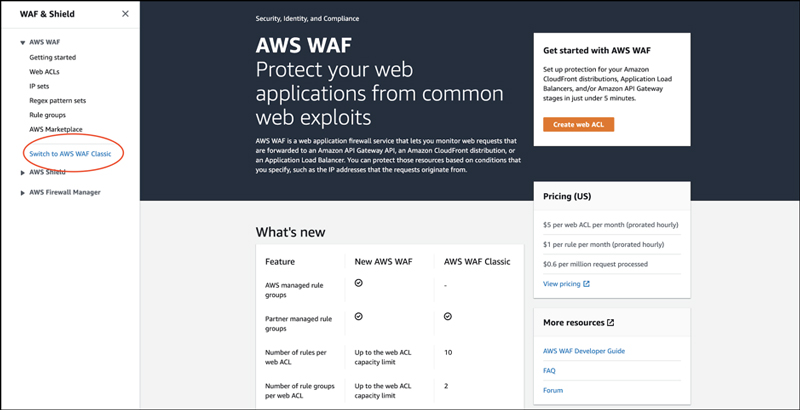Close the WAF & Shield sidebar
Image resolution: width=800 pixels, height=410 pixels.
point(124,14)
